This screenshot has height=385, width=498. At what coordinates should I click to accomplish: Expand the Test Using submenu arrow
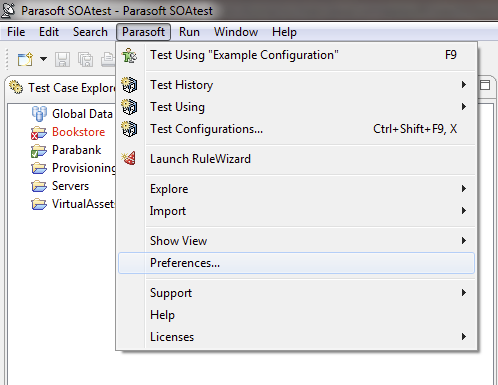(464, 107)
